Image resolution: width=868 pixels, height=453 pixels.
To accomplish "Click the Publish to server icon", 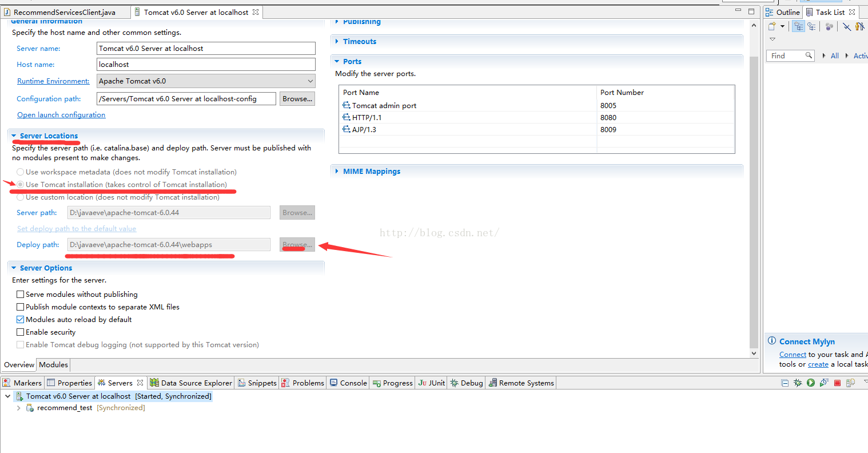I will 850,383.
